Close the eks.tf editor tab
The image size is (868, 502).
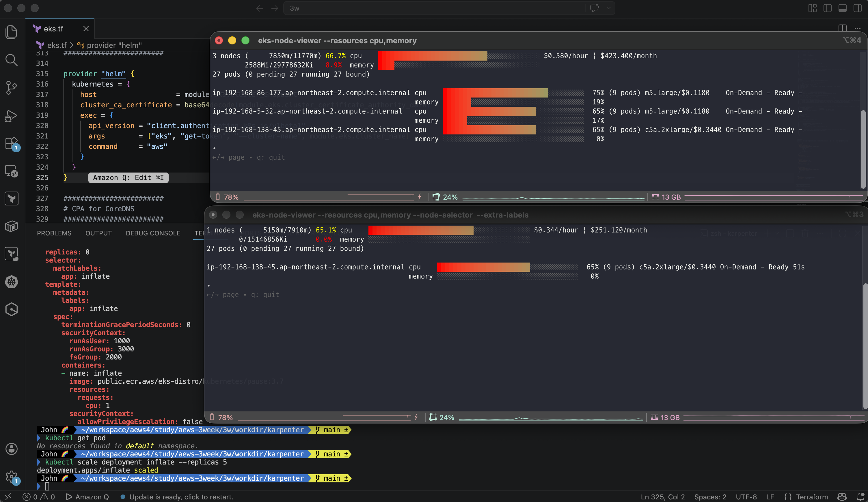86,29
